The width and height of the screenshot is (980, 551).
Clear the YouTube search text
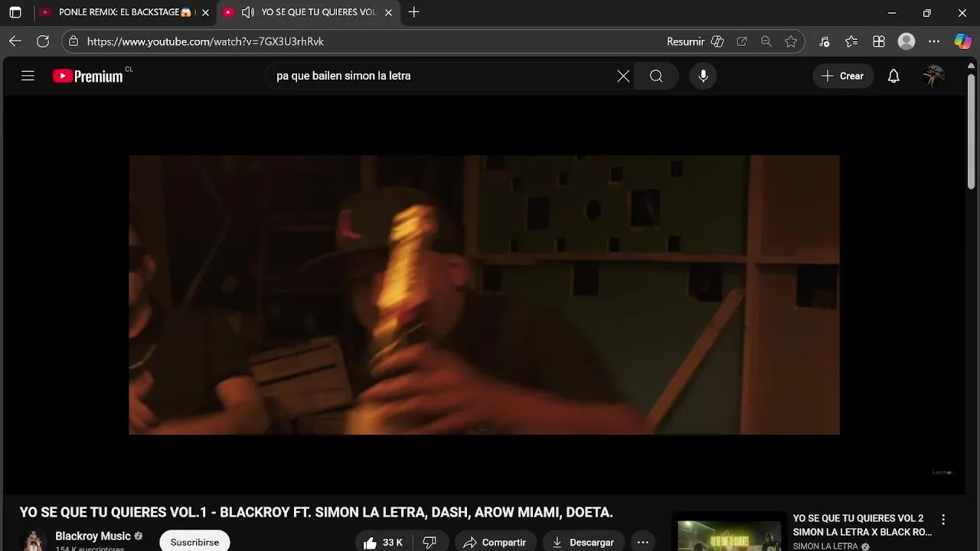pyautogui.click(x=623, y=76)
